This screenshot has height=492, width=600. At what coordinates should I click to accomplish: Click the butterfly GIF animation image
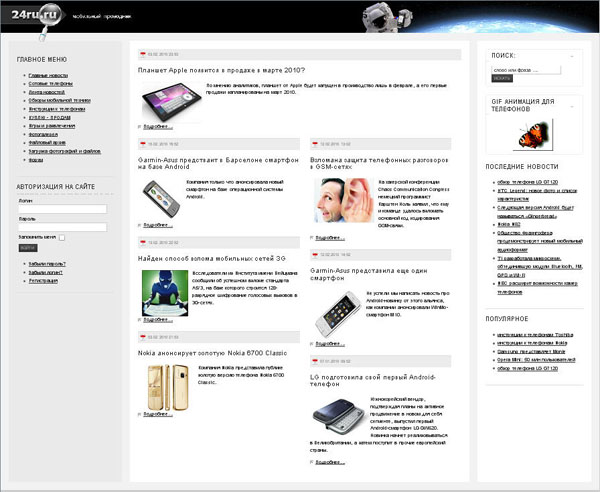click(x=533, y=135)
